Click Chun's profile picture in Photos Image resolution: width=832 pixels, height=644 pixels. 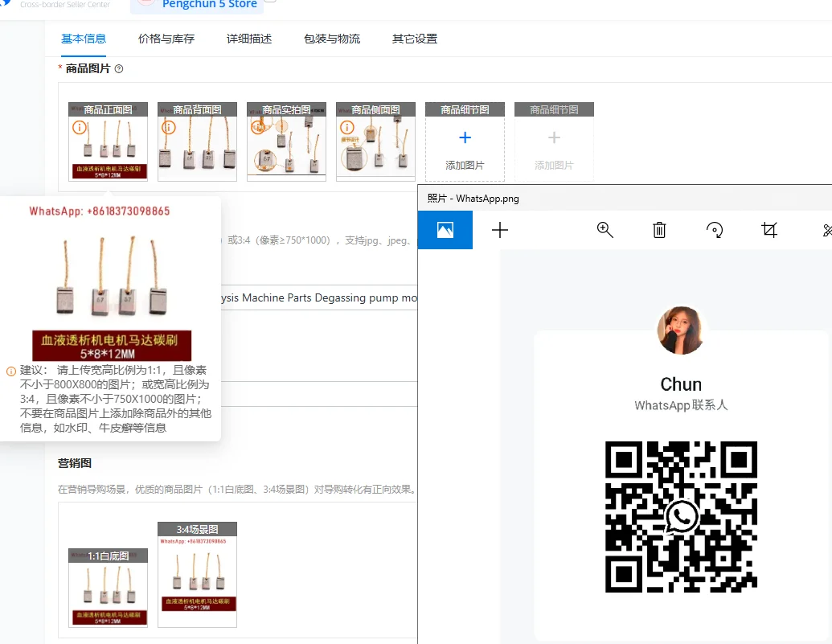click(681, 330)
